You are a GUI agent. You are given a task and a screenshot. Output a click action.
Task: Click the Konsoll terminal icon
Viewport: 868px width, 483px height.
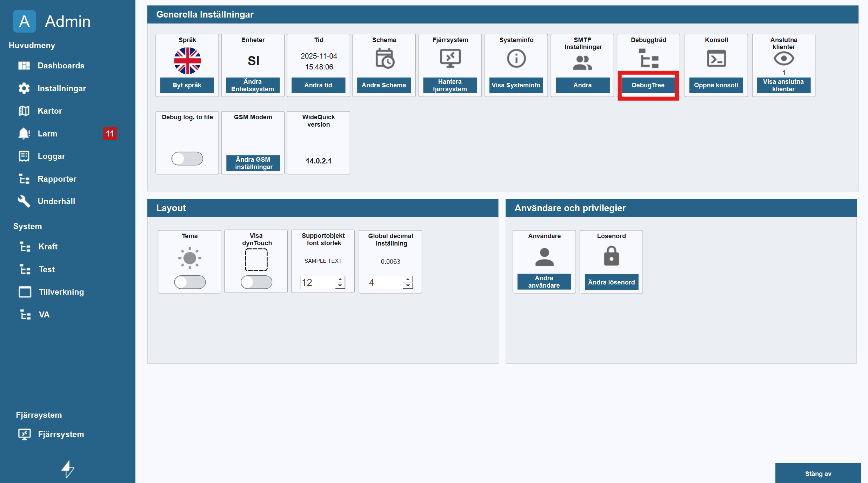coord(716,59)
